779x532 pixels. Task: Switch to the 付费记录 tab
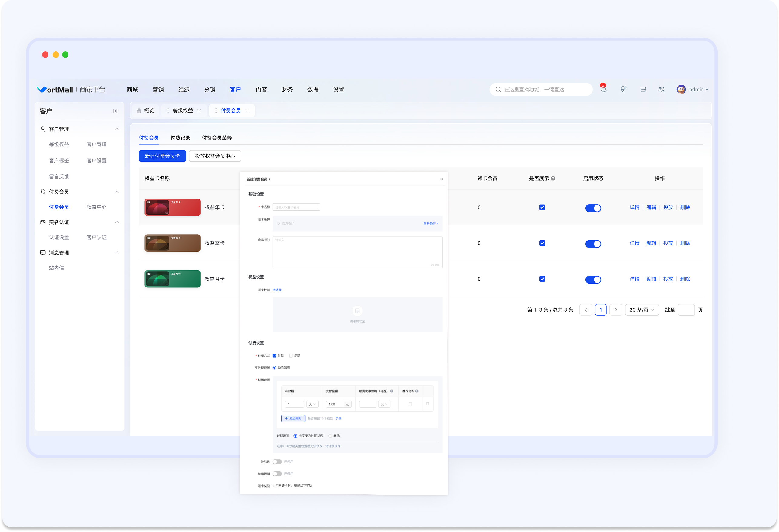pyautogui.click(x=180, y=138)
